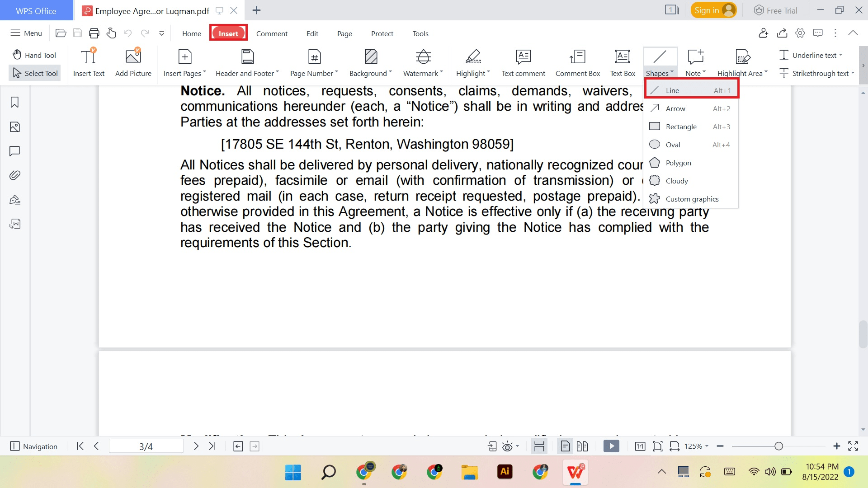Viewport: 868px width, 488px height.
Task: Select the Text Box tool
Action: click(622, 62)
